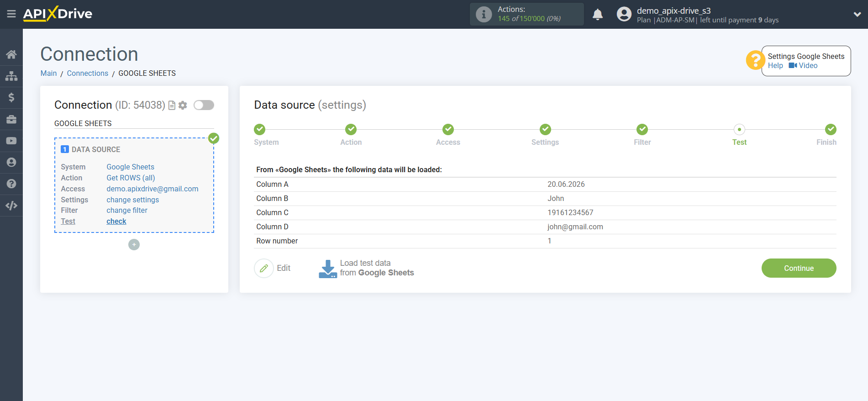Open the video tutorials YouTube icon
Screen dimensions: 868x401
pyautogui.click(x=11, y=141)
